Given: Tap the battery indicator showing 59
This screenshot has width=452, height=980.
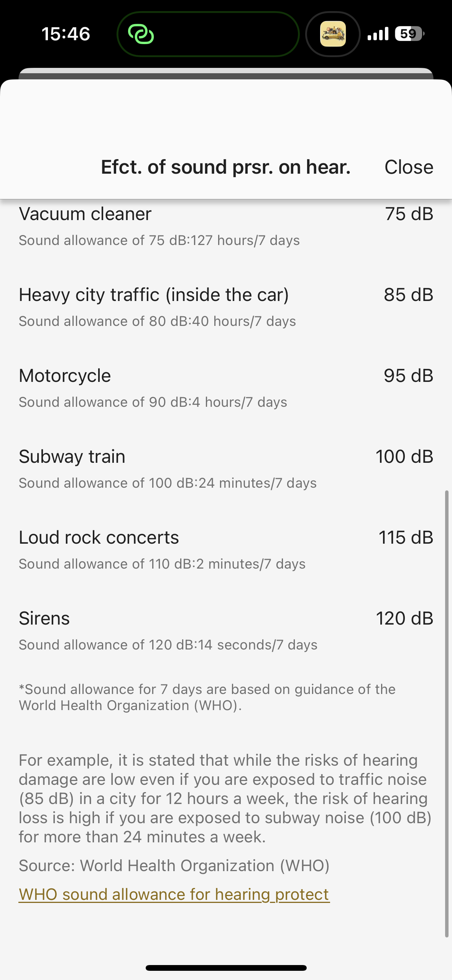Looking at the screenshot, I should point(409,34).
